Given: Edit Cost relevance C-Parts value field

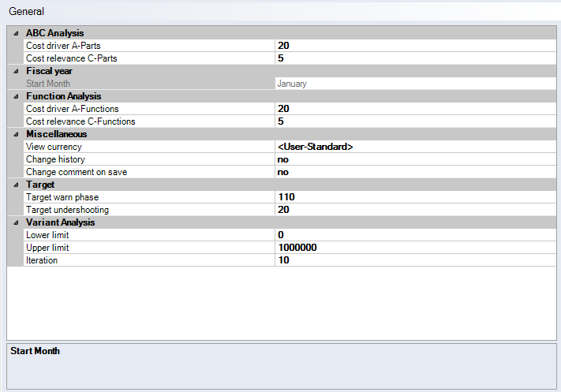Looking at the screenshot, I should (x=414, y=58).
